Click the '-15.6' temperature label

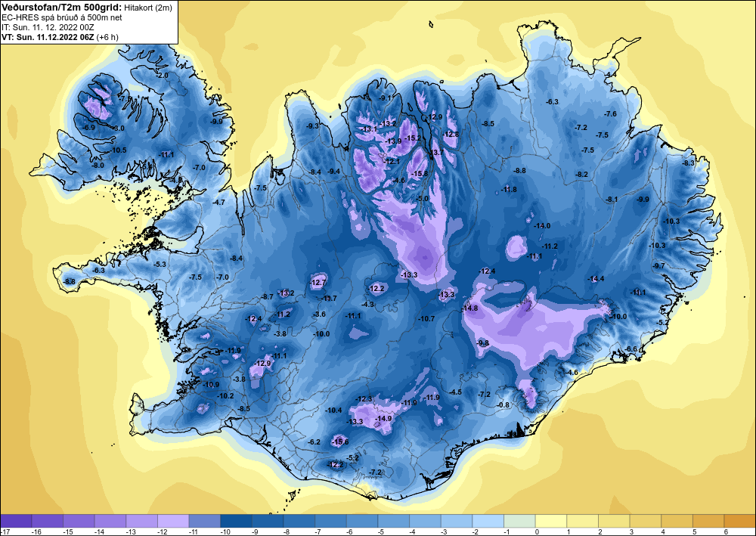coord(340,442)
